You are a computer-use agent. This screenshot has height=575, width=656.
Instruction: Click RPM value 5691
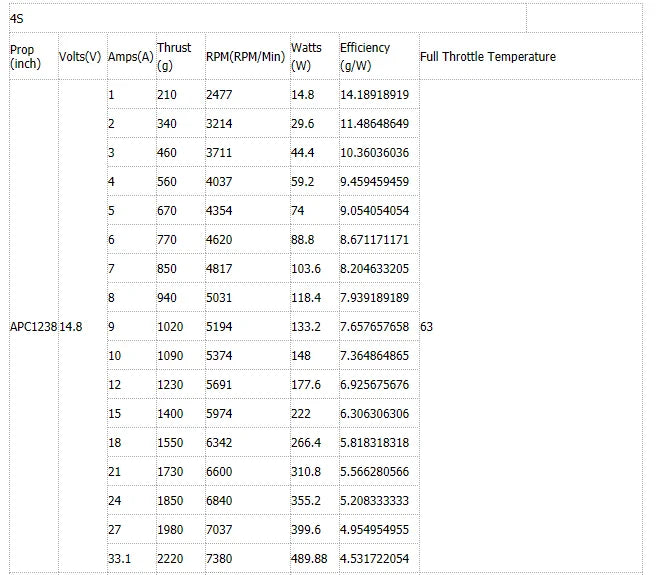click(219, 384)
